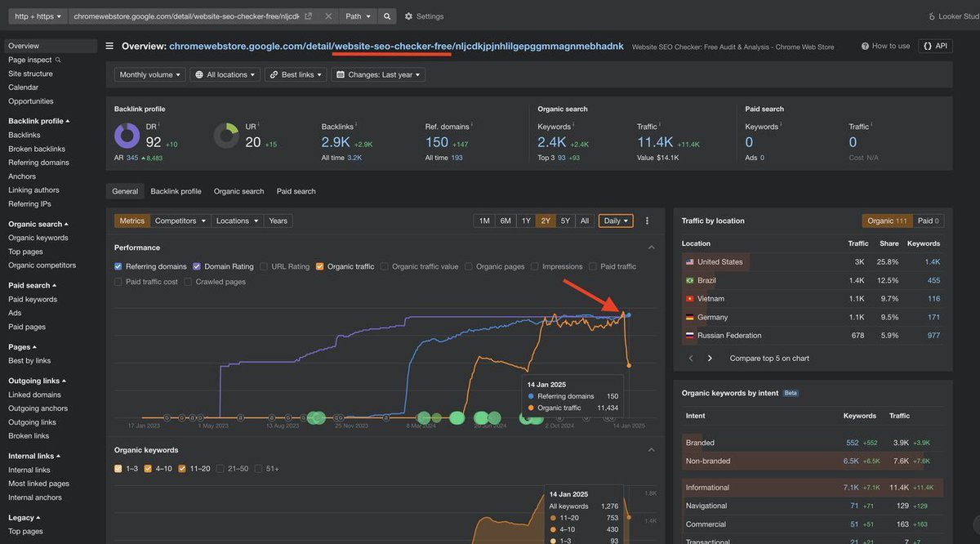Open Competitors dropdown in chart

[180, 221]
